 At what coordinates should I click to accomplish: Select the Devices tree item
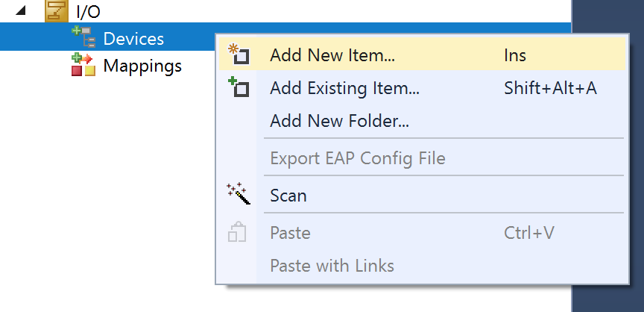click(133, 39)
